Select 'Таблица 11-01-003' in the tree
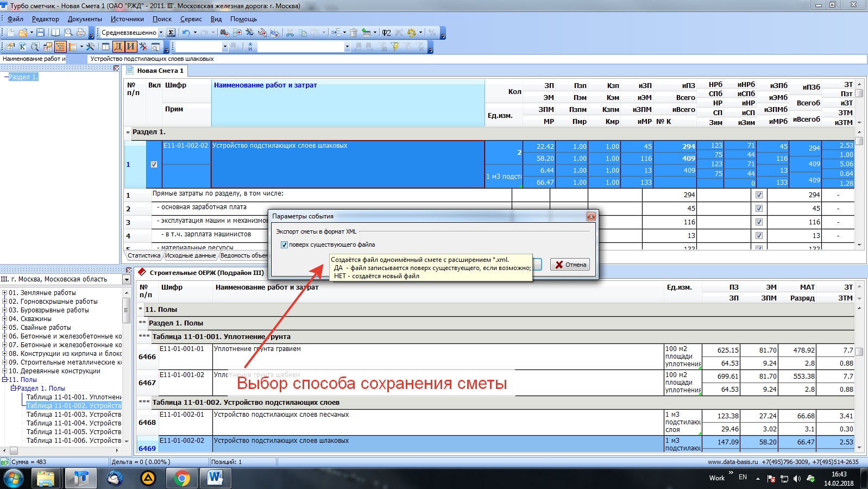This screenshot has height=489, width=868. pos(73,415)
